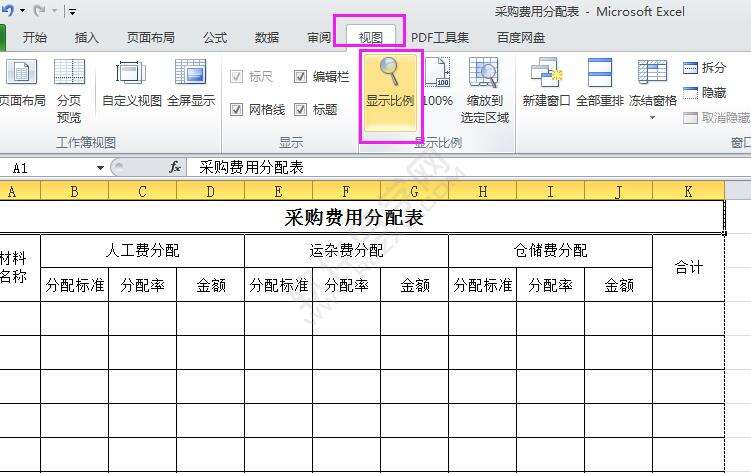Click the 材料名称 cell
This screenshot has width=751, height=473.
pyautogui.click(x=20, y=268)
